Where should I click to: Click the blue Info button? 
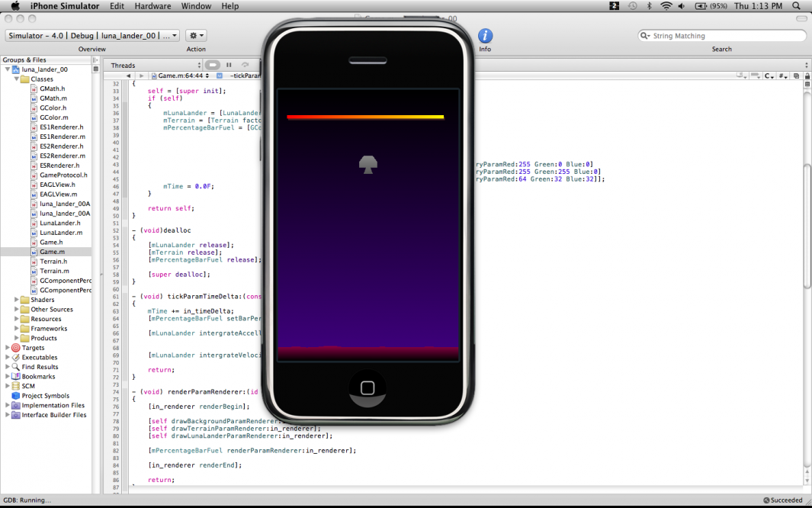pos(485,36)
